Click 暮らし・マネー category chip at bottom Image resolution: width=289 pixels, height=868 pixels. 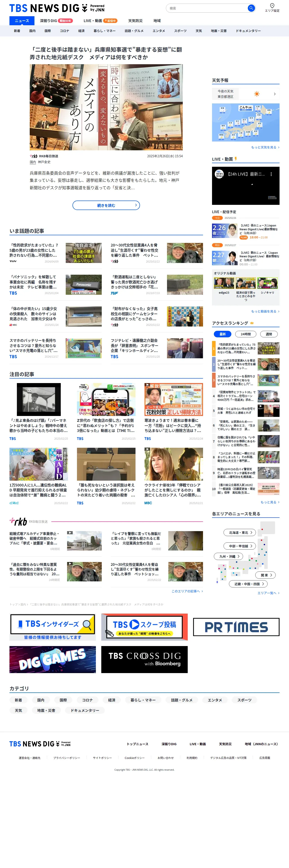point(143,700)
